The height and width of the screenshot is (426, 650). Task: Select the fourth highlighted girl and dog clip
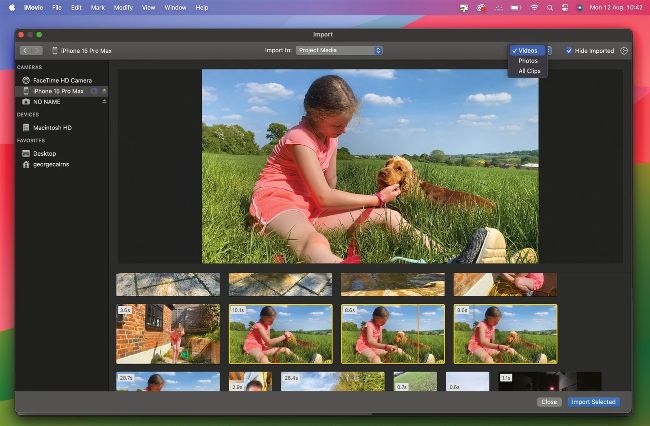(505, 334)
